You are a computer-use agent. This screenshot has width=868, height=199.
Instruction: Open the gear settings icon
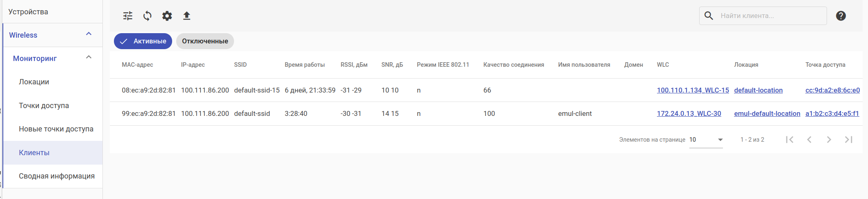tap(167, 16)
